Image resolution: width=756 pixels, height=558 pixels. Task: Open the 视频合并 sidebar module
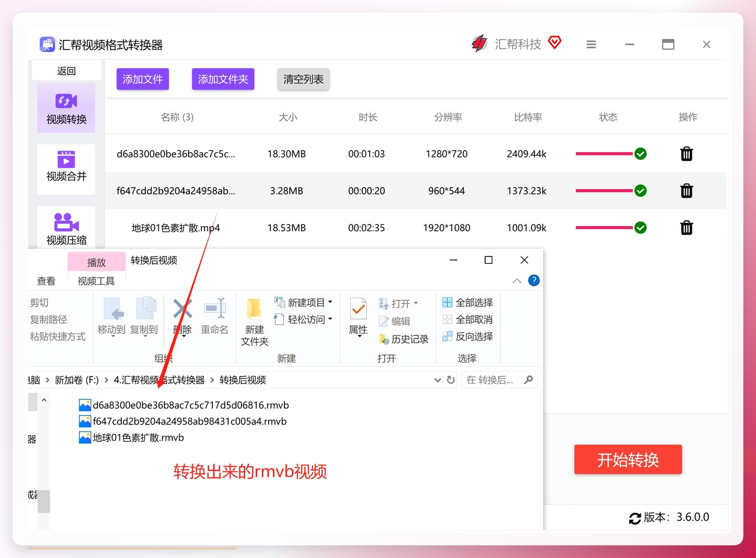66,169
